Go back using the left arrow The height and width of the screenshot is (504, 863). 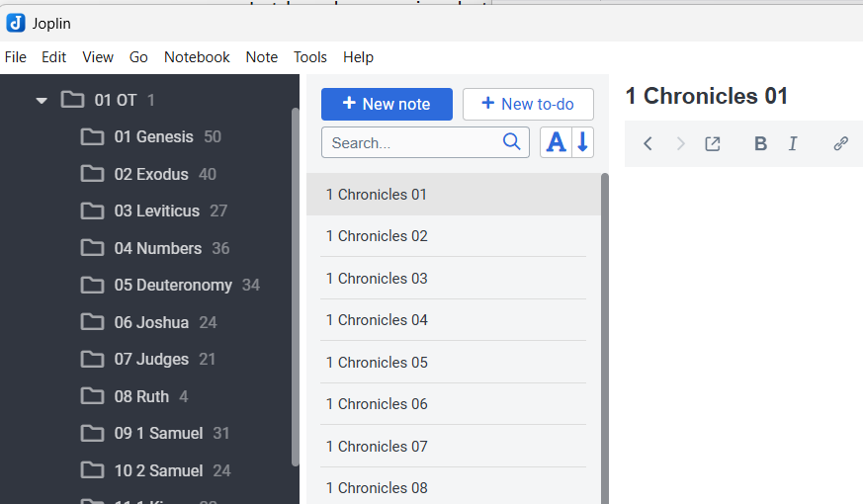647,144
